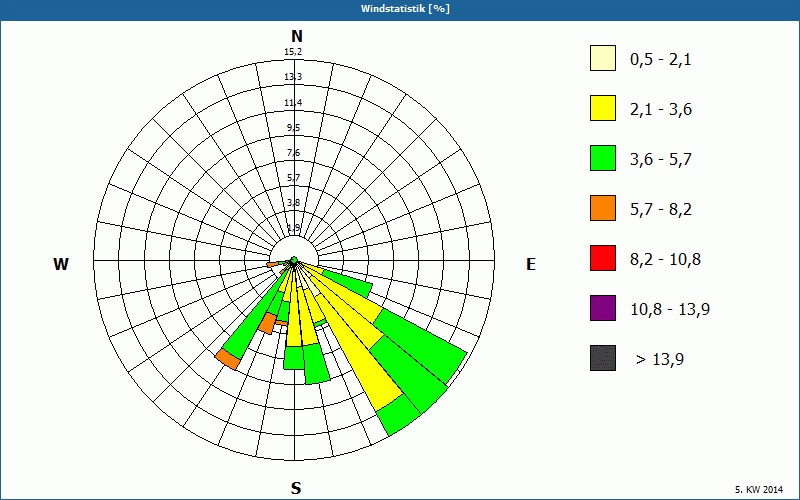Click the '5,7 - 8,2' legend label
The height and width of the screenshot is (500, 800).
coord(661,210)
